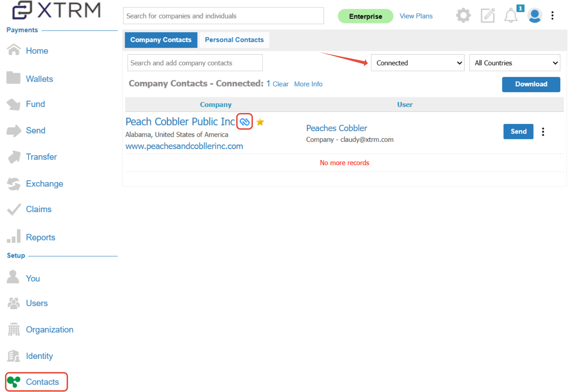Viewport: 576px width, 392px height.
Task: Open Fund section
Action: click(x=36, y=104)
